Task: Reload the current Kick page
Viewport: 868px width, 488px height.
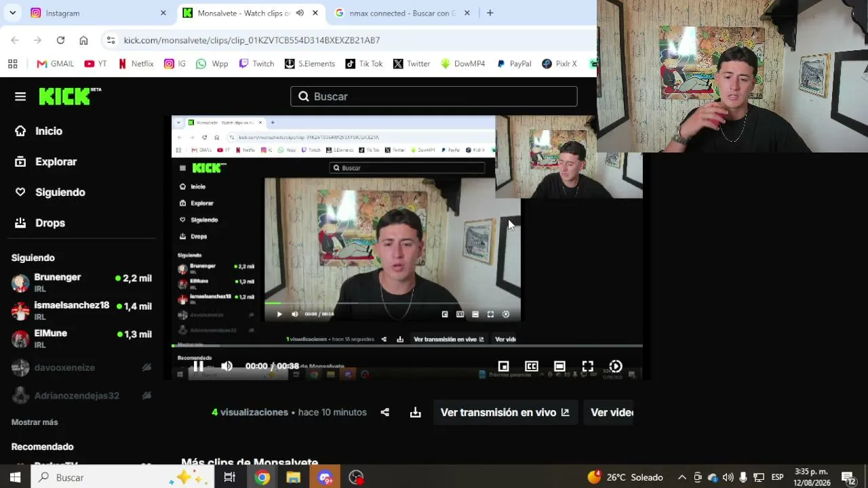Action: point(60,40)
